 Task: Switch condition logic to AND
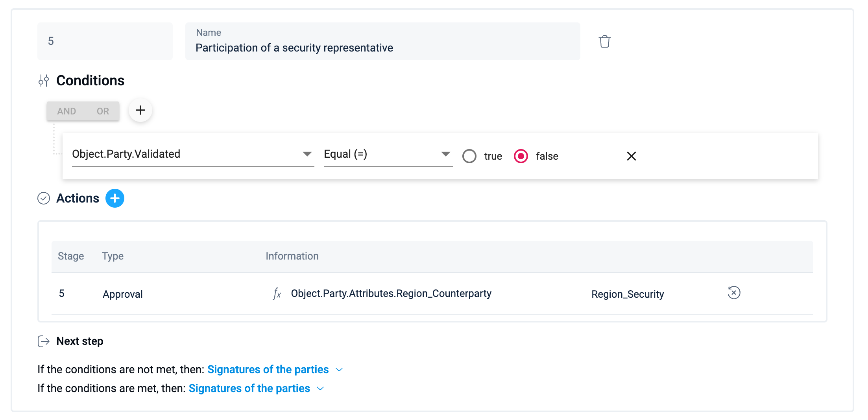tap(66, 111)
